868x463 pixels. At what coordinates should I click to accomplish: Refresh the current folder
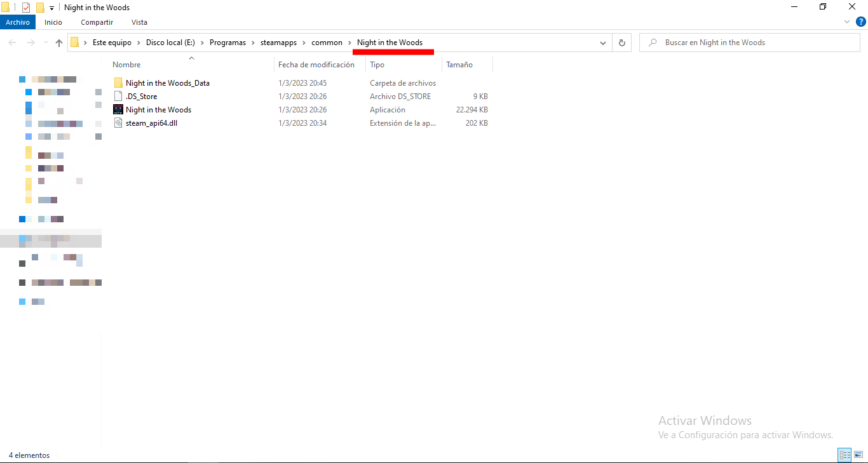click(621, 43)
